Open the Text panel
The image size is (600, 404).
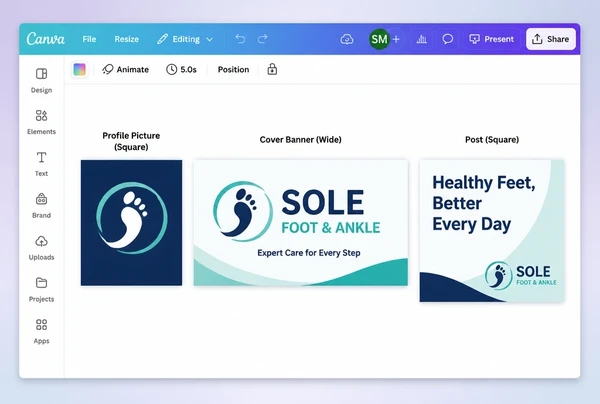point(41,164)
